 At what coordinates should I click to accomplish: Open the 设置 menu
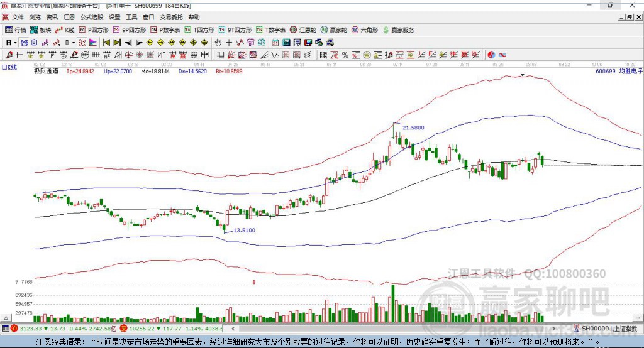tap(114, 17)
